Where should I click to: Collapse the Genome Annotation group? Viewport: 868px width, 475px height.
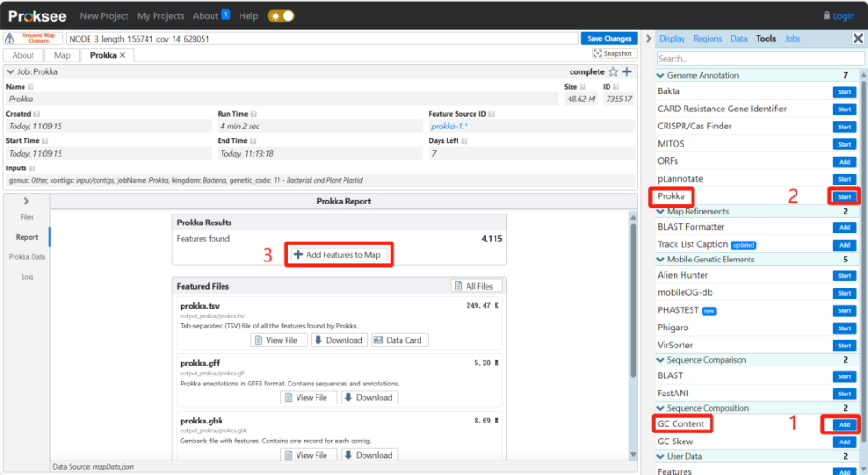click(x=660, y=75)
